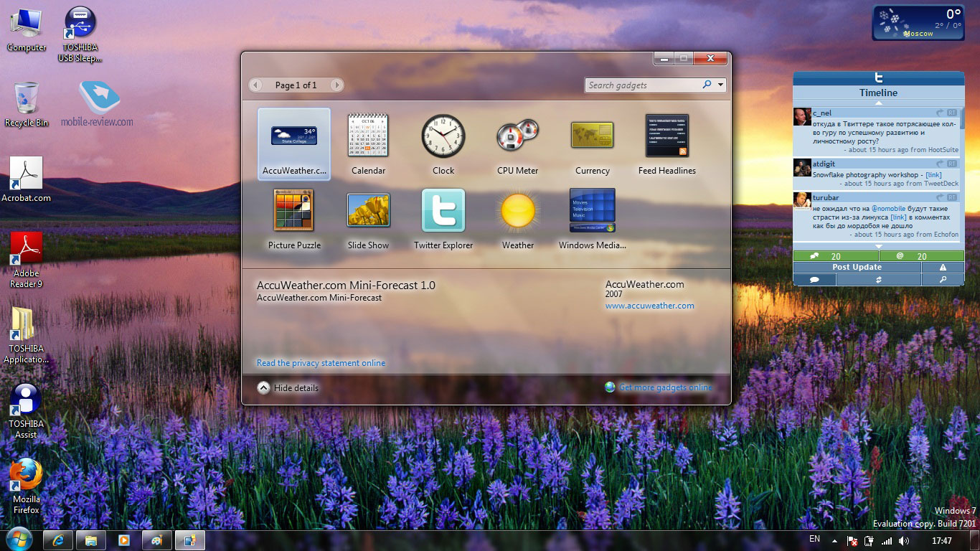Click the Moscow weather gadget

pos(918,23)
